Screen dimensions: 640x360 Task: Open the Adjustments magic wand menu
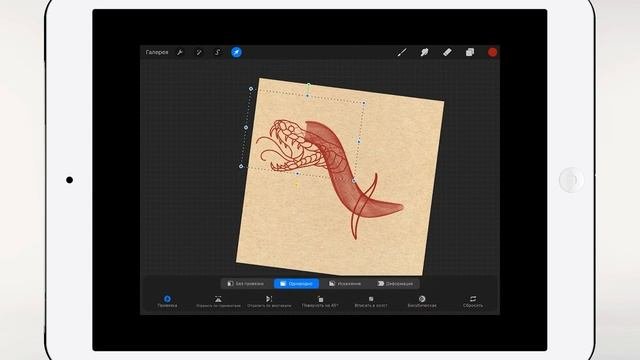[x=199, y=52]
